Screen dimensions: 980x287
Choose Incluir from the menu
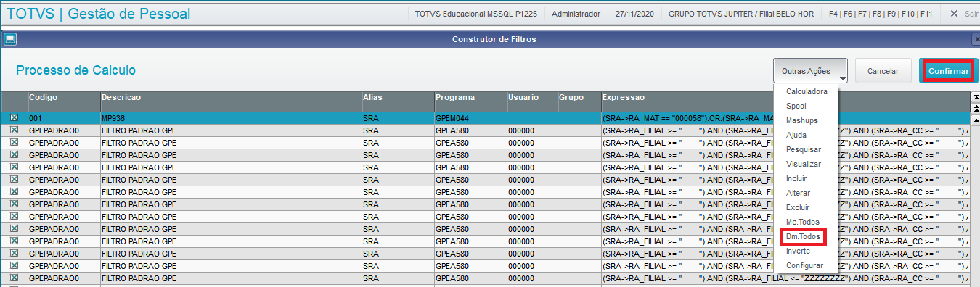[796, 178]
